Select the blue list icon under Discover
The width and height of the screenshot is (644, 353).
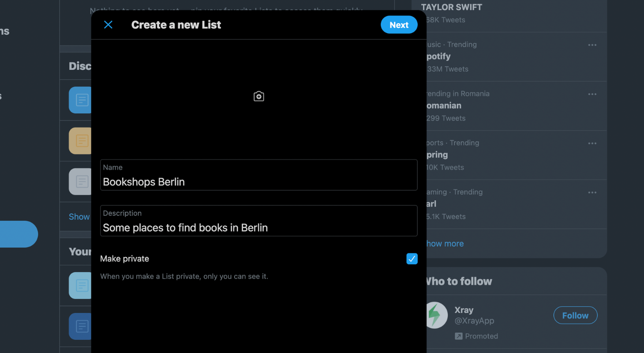point(80,100)
